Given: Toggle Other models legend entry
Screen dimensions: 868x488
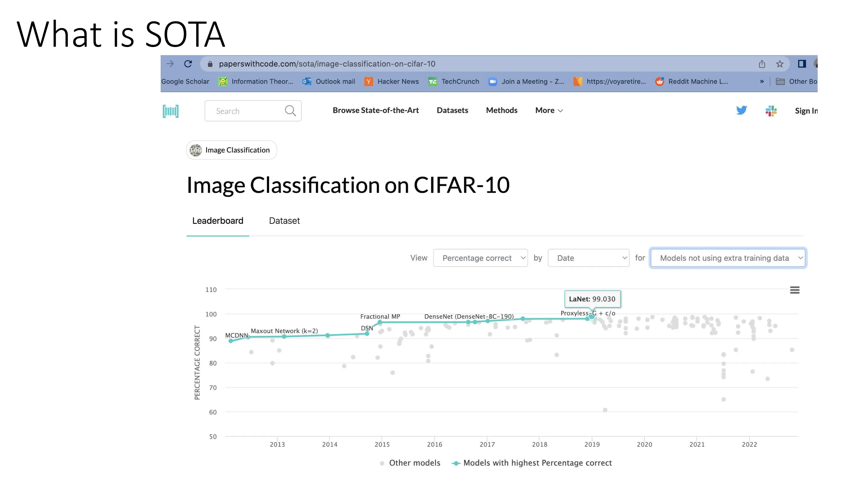Looking at the screenshot, I should tap(410, 463).
